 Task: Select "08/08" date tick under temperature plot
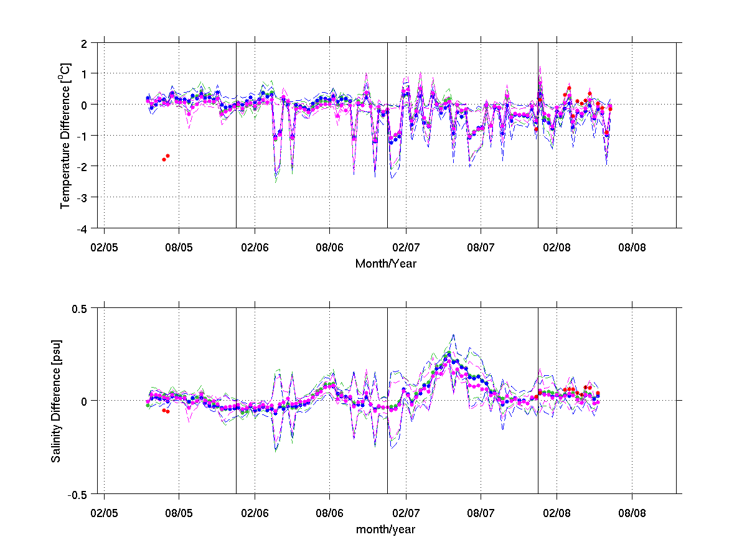click(632, 247)
